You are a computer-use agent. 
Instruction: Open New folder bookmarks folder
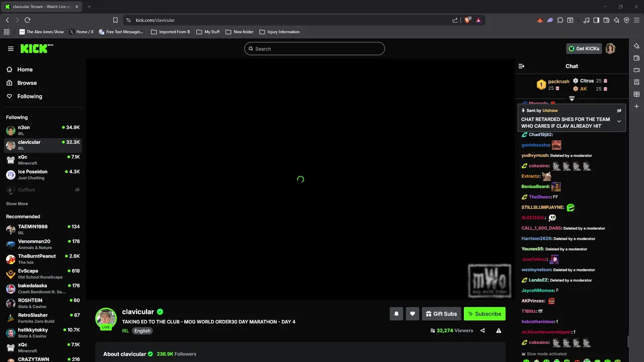(239, 32)
